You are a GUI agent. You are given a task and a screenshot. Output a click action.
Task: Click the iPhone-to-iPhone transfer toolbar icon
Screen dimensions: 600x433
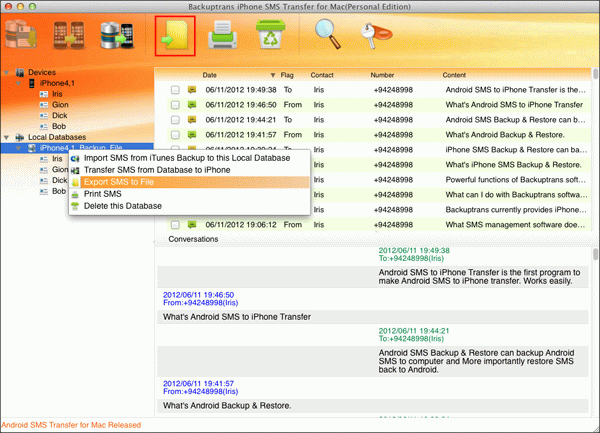click(69, 36)
